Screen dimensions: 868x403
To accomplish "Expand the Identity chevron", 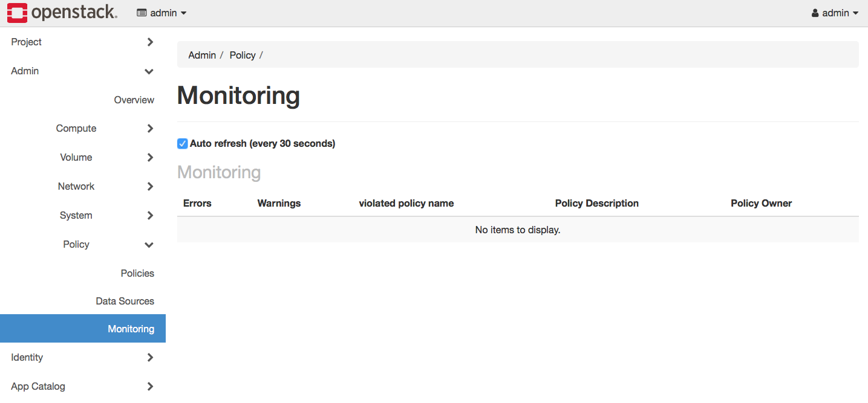I will click(150, 357).
